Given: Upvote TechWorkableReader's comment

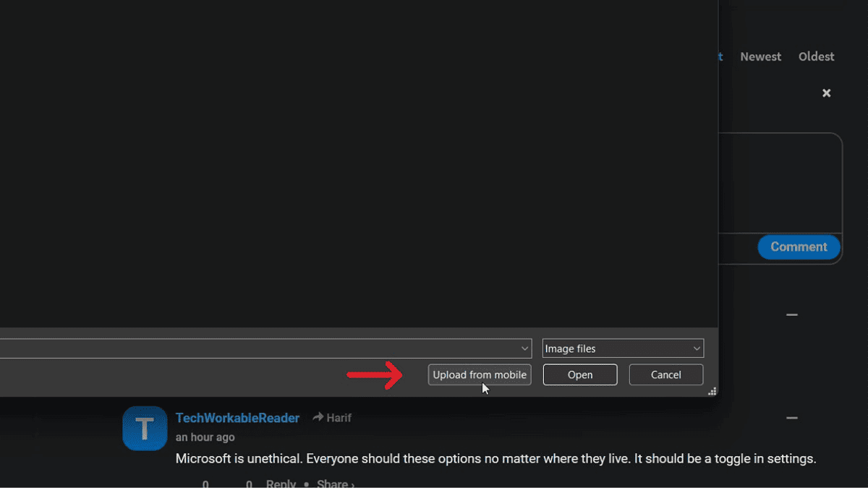Looking at the screenshot, I should [205, 483].
